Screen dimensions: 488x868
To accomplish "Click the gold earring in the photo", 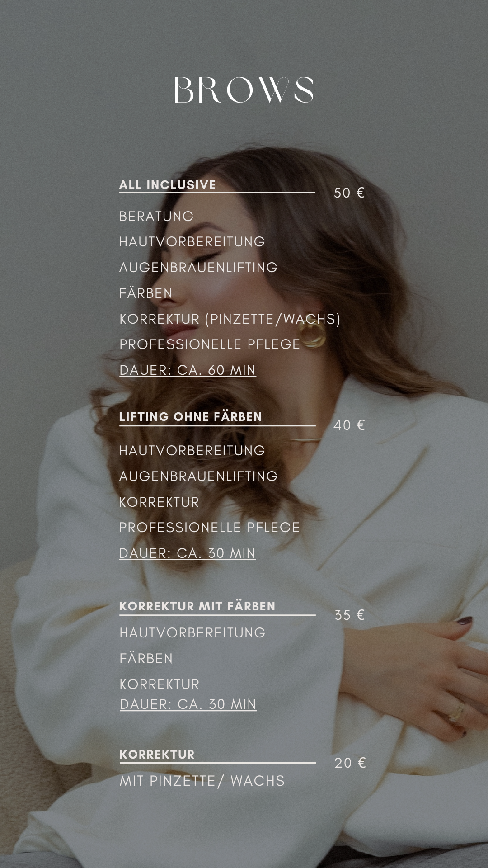I will tap(313, 333).
